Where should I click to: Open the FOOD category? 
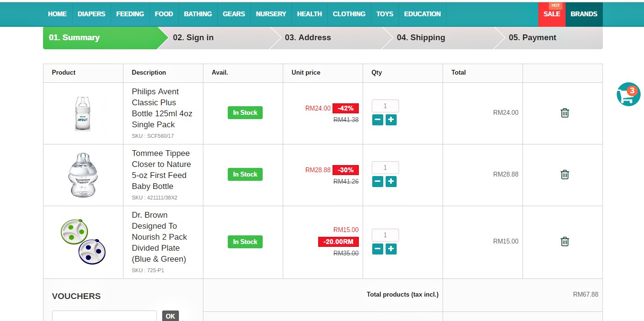pyautogui.click(x=164, y=14)
